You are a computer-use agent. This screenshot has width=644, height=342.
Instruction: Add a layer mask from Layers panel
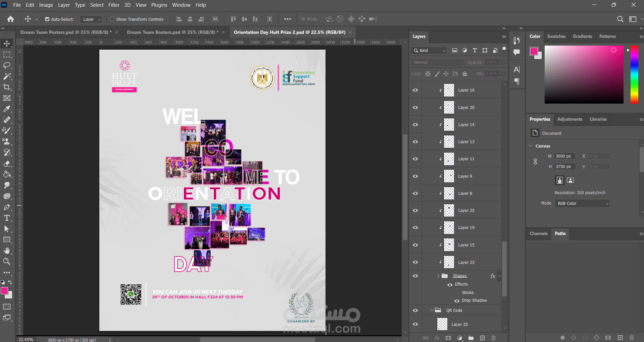coord(448,338)
